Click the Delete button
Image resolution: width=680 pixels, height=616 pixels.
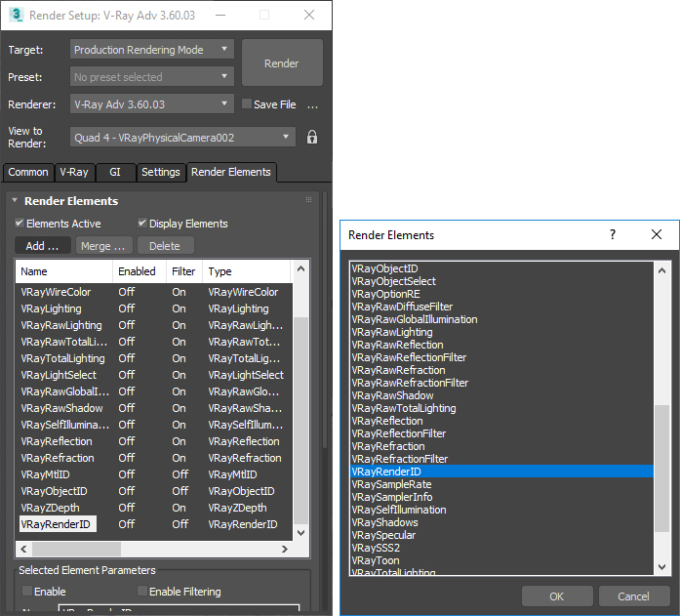coord(165,246)
